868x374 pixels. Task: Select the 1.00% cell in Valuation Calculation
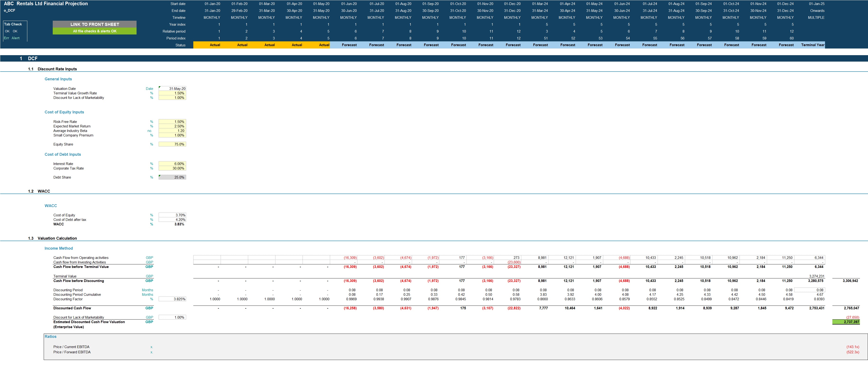pos(172,317)
